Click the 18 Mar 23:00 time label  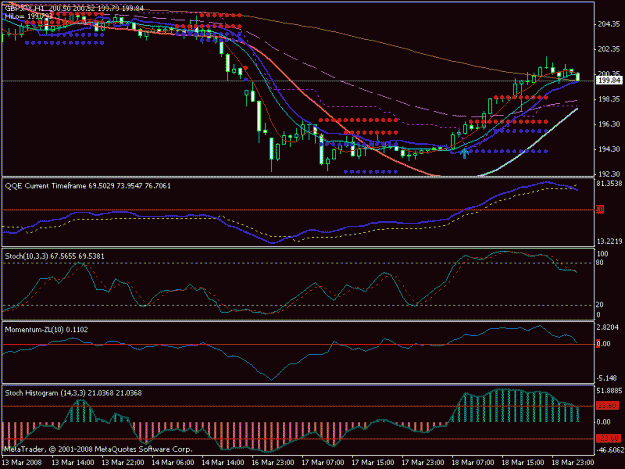point(573,463)
